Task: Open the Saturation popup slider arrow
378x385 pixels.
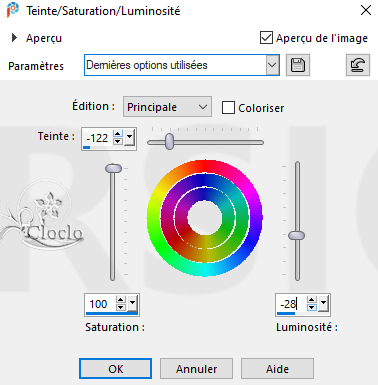Action: (132, 303)
